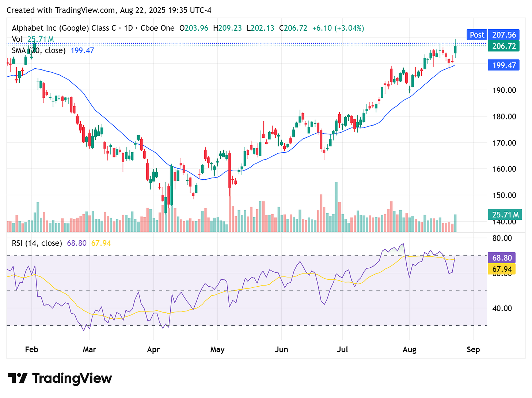Select the SMA (20, close) indicator legend
The height and width of the screenshot is (398, 532).
click(x=38, y=50)
